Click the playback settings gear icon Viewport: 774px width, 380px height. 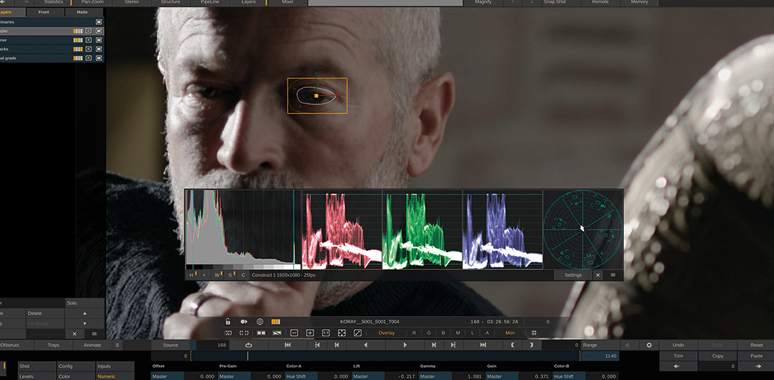[x=649, y=345]
